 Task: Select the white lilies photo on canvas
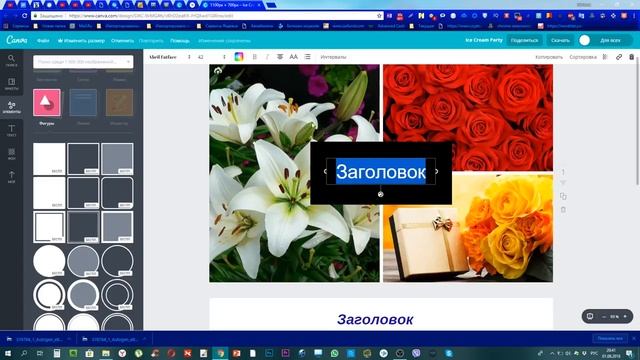[294, 173]
